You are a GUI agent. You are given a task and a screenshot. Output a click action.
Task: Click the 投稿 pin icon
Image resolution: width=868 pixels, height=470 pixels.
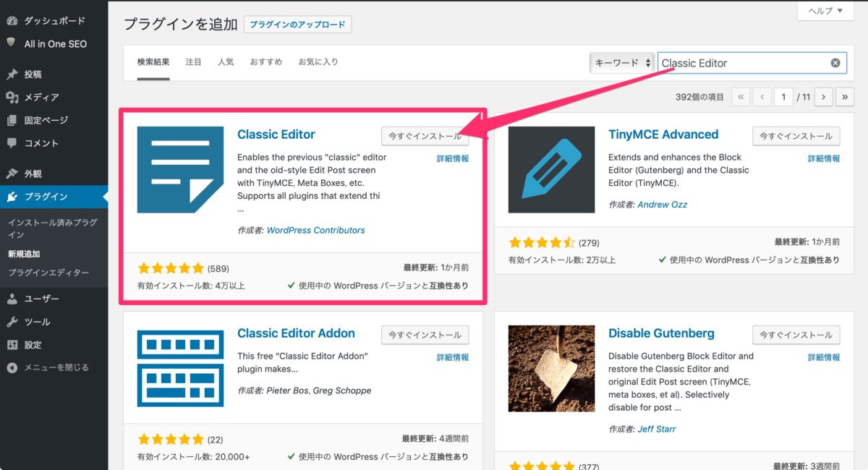(x=12, y=74)
